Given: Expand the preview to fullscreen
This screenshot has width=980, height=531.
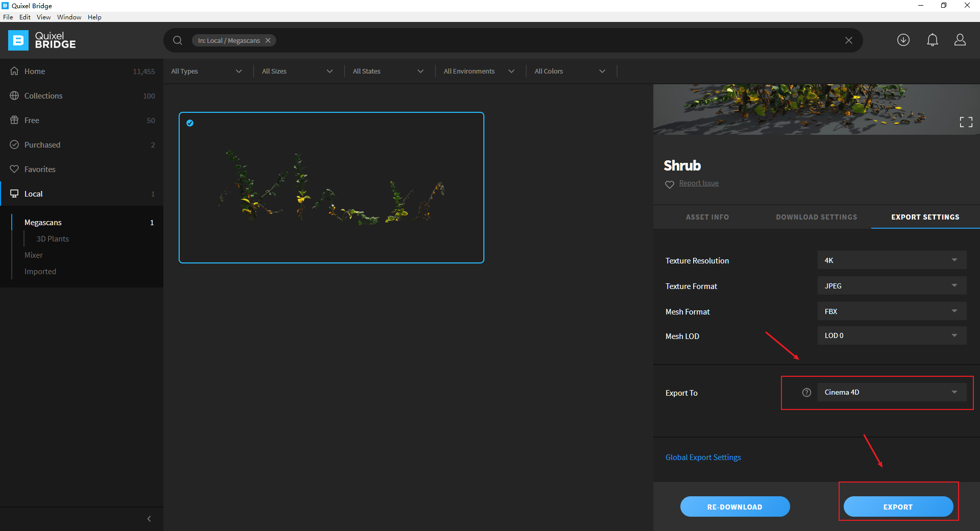Looking at the screenshot, I should pyautogui.click(x=966, y=122).
